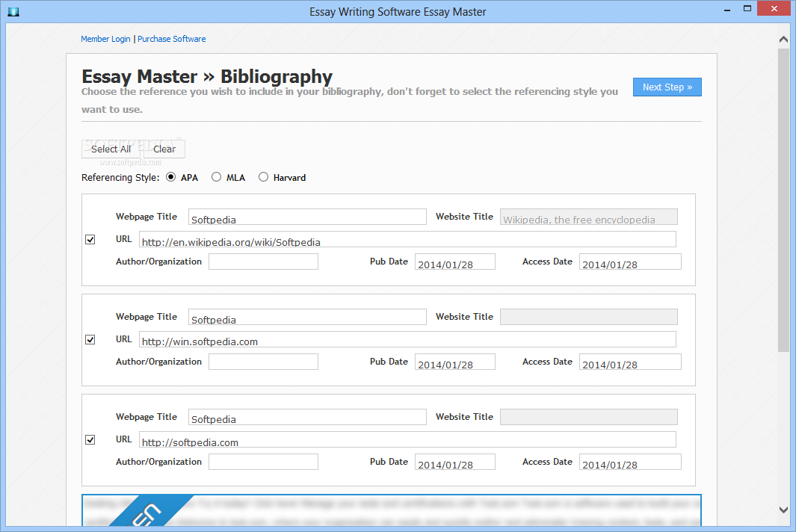
Task: Click the scrollbar up arrow
Action: tap(783, 39)
